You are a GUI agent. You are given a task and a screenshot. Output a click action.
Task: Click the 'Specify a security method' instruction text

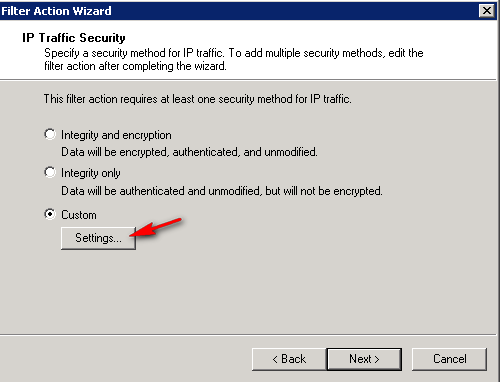234,59
